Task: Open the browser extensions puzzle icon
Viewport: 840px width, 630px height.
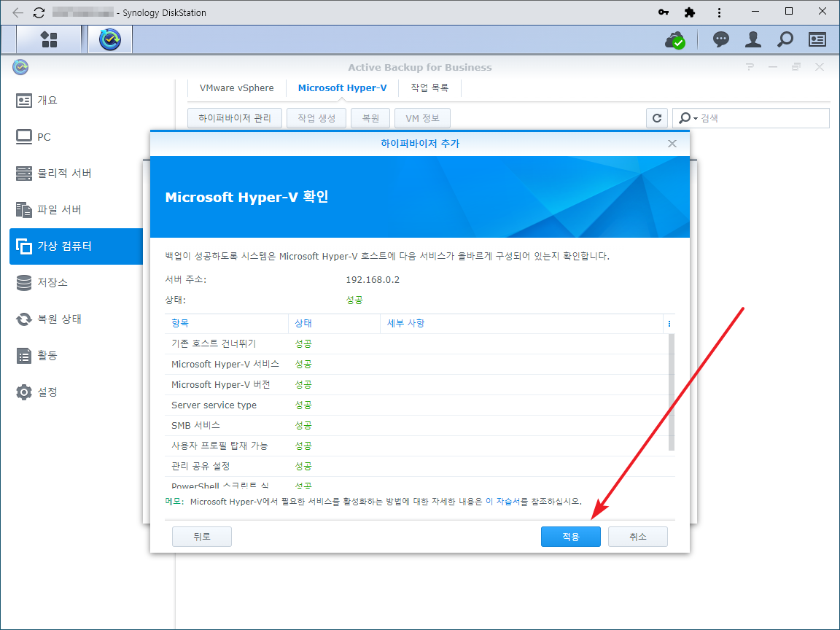Action: click(690, 12)
